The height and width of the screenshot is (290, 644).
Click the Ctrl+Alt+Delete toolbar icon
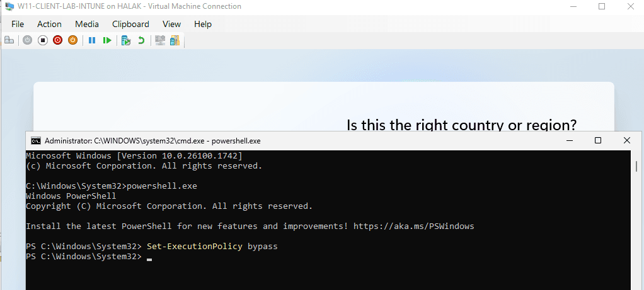[x=9, y=40]
